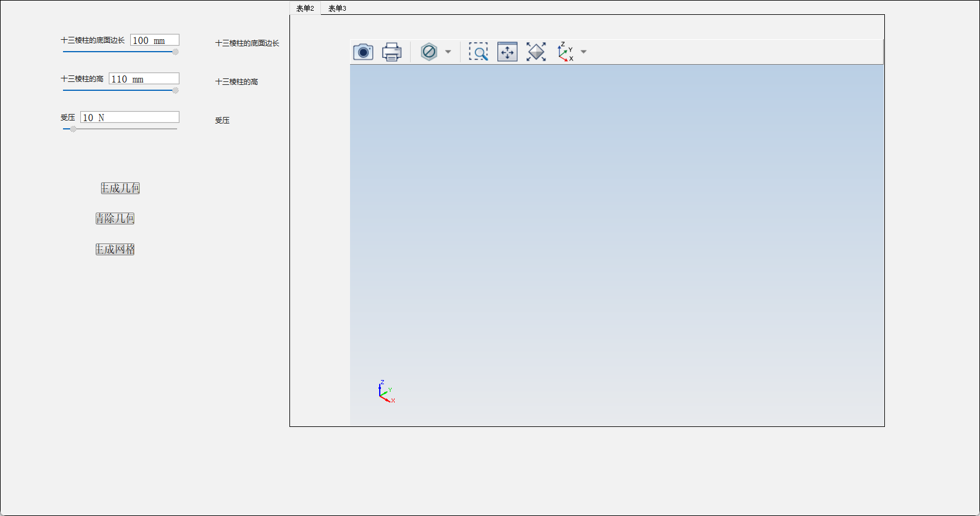Click label 十三棱柱的底面边长 beside the 100 mm field

point(93,40)
